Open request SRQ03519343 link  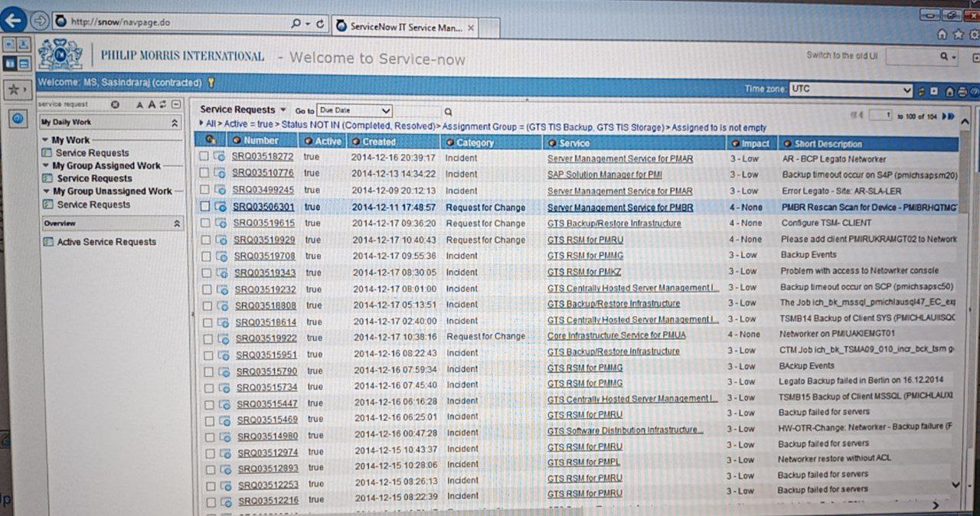[265, 273]
